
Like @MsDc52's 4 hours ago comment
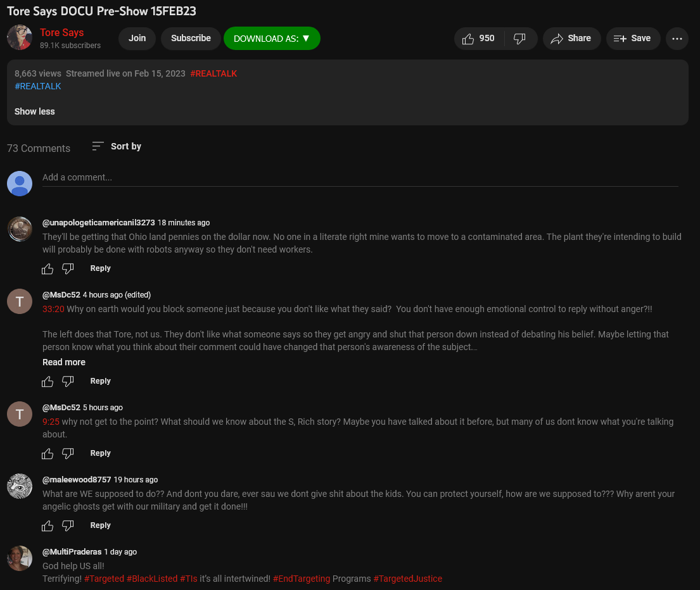tap(48, 381)
